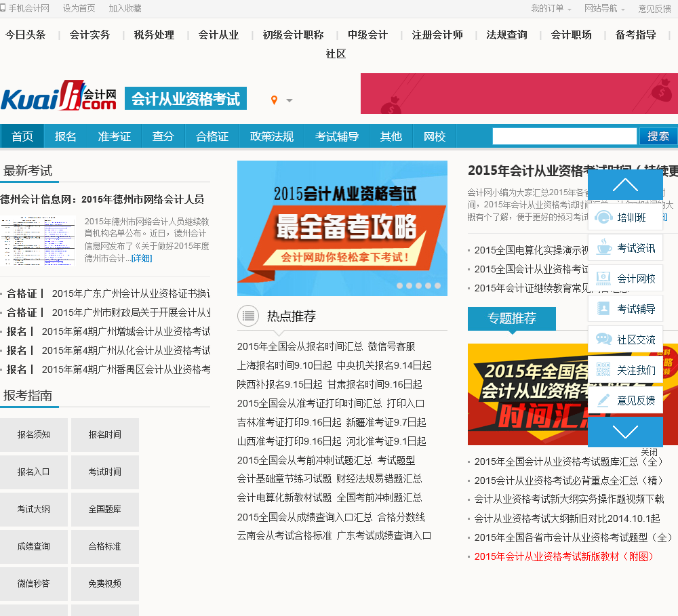Image resolution: width=678 pixels, height=616 pixels.
Task: Open the 政策法规 navigation tab
Action: click(272, 137)
